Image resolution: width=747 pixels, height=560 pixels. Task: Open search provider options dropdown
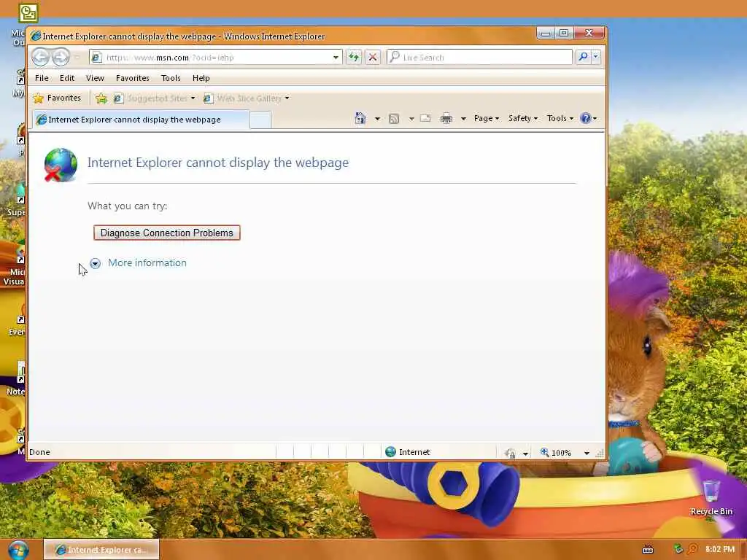[x=595, y=57]
